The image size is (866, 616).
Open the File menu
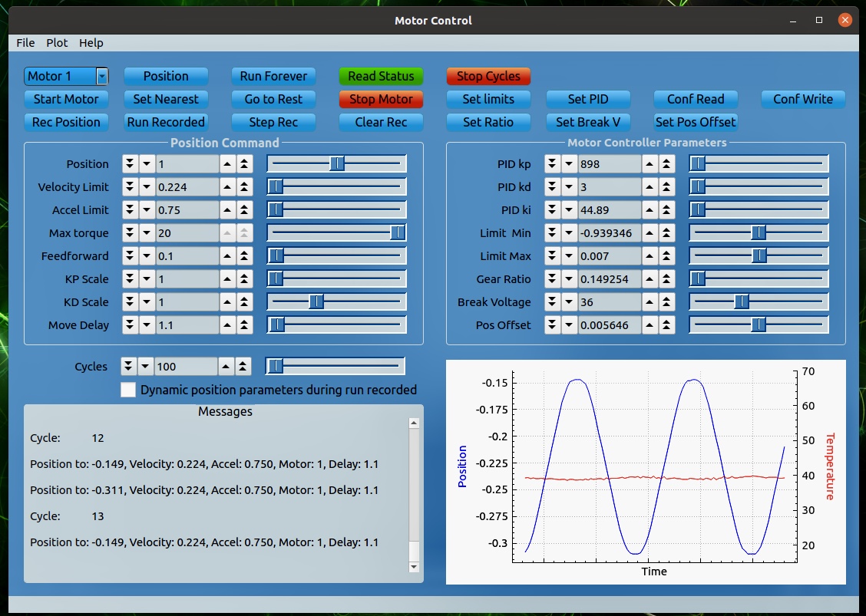[25, 43]
